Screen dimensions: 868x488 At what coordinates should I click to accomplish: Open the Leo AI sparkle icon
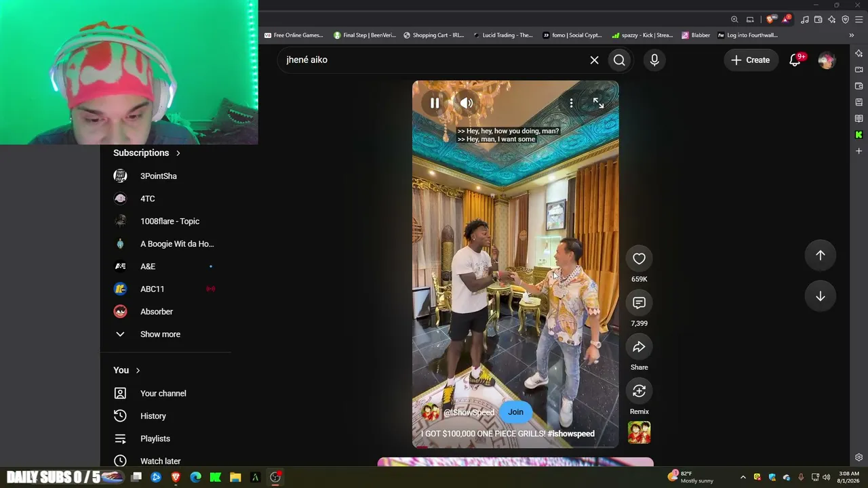[x=832, y=20]
